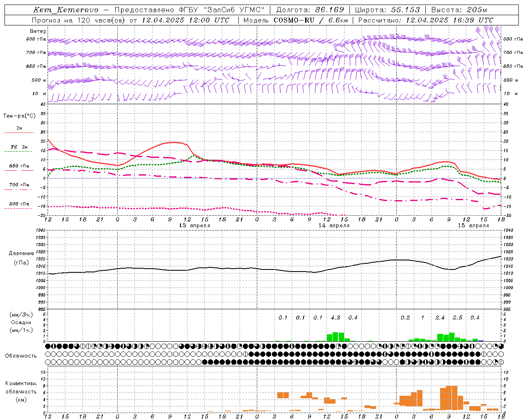This screenshot has height=420, width=525.
Task: Click '850 гПа' in the temperature legend
Action: coord(19,166)
